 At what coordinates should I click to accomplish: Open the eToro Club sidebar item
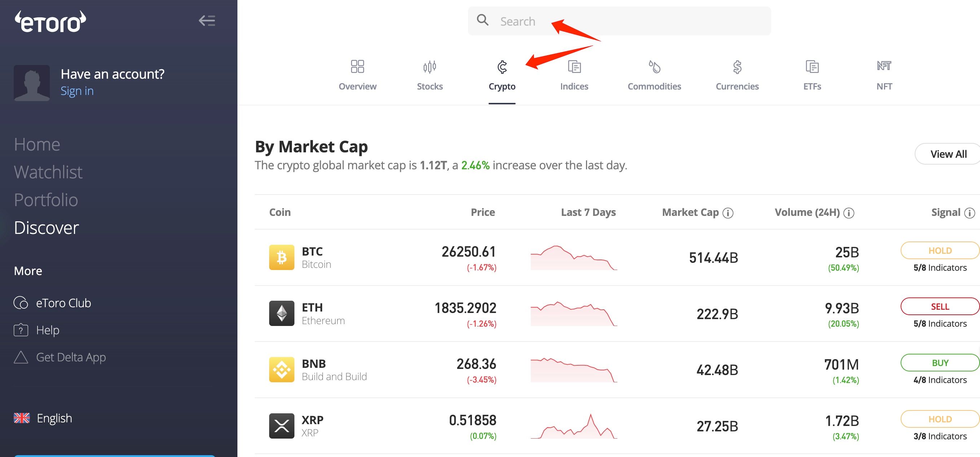point(64,303)
